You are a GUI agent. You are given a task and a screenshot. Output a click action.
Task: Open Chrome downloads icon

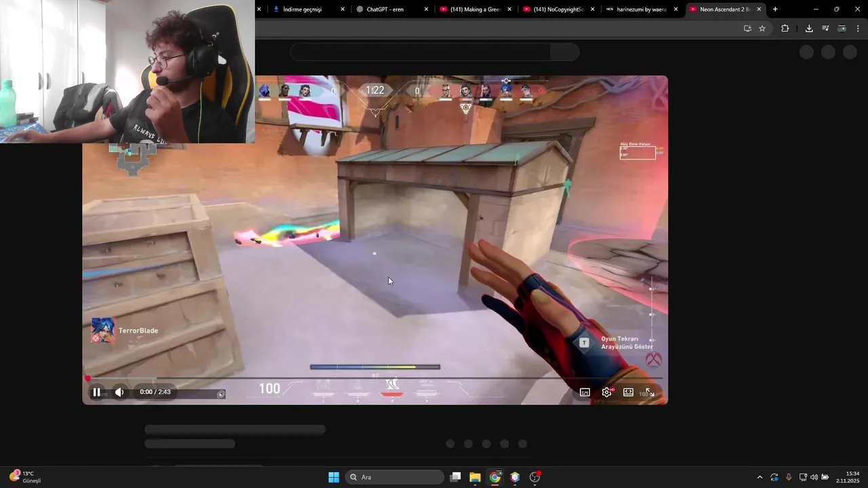809,28
